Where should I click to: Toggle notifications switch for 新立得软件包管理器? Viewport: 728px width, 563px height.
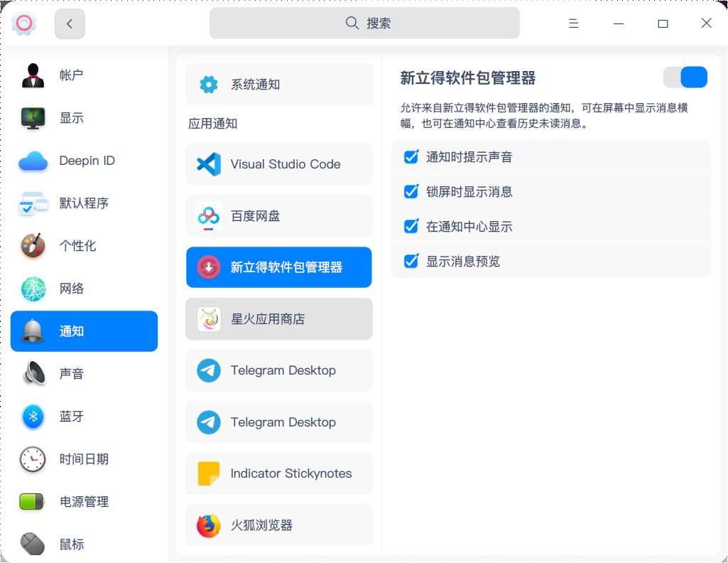coord(685,77)
